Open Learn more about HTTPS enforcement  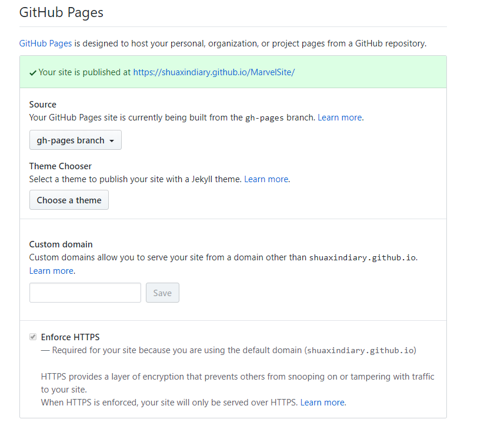(322, 403)
